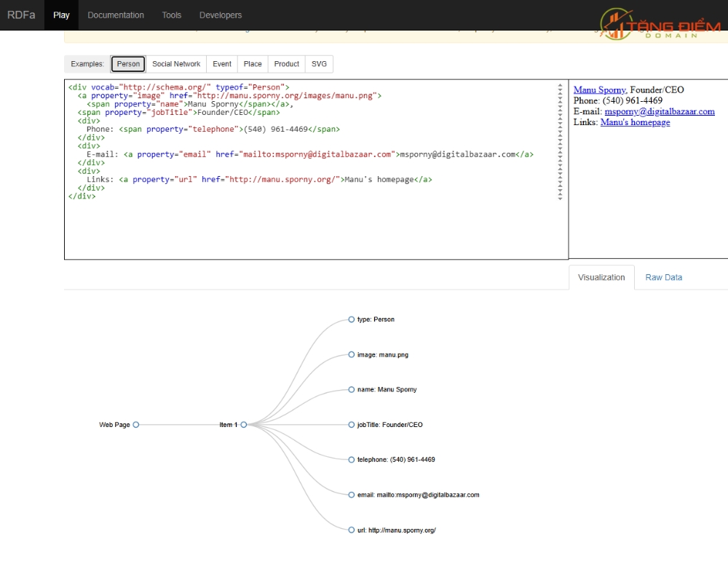Viewport: 728px width, 582px height.
Task: Click the image: manu.png node circle
Action: 352,354
